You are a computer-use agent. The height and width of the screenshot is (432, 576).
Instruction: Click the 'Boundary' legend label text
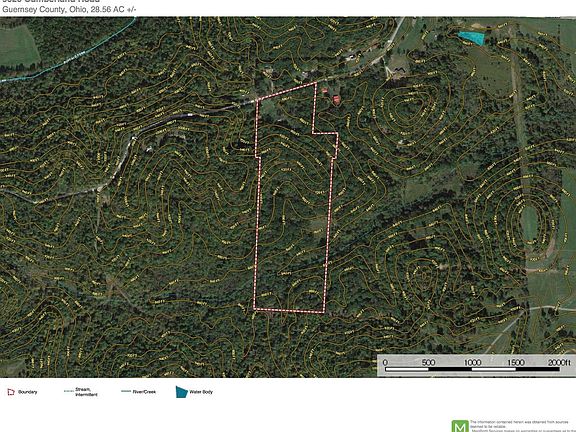[28, 392]
